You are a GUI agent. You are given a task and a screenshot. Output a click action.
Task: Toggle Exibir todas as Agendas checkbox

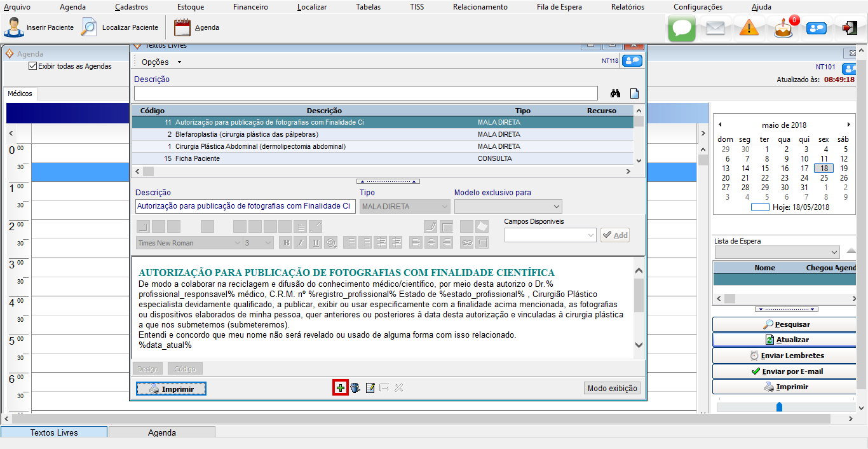(33, 66)
